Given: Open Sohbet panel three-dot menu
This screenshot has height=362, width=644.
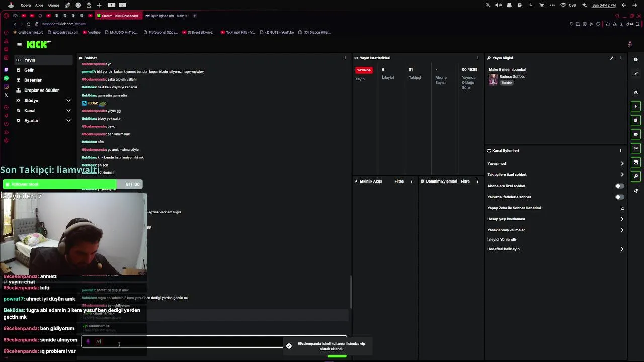Looking at the screenshot, I should tap(345, 58).
